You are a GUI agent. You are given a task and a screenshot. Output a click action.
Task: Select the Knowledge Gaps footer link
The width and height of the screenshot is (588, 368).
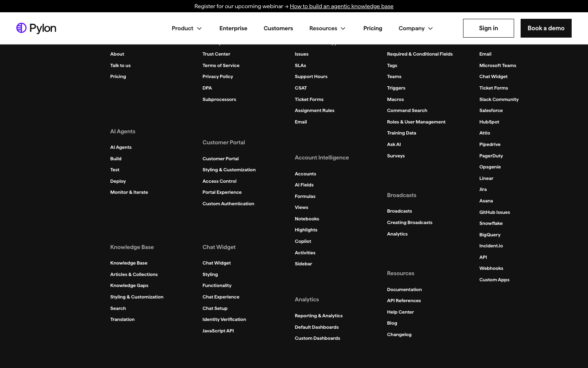[129, 285]
